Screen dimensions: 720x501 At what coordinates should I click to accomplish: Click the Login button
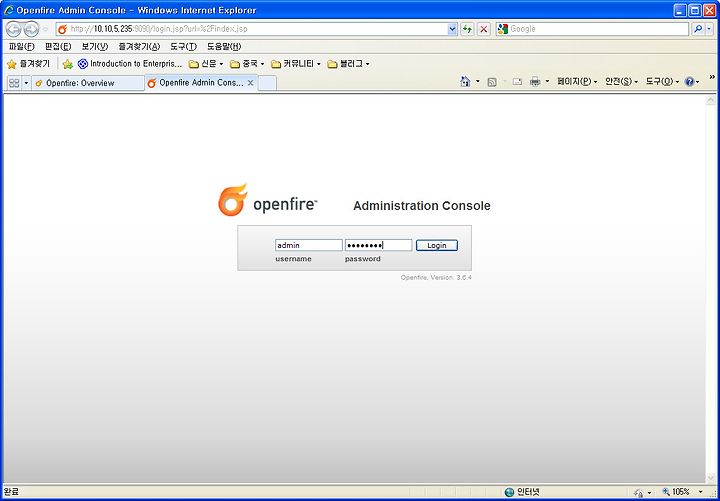coord(437,245)
